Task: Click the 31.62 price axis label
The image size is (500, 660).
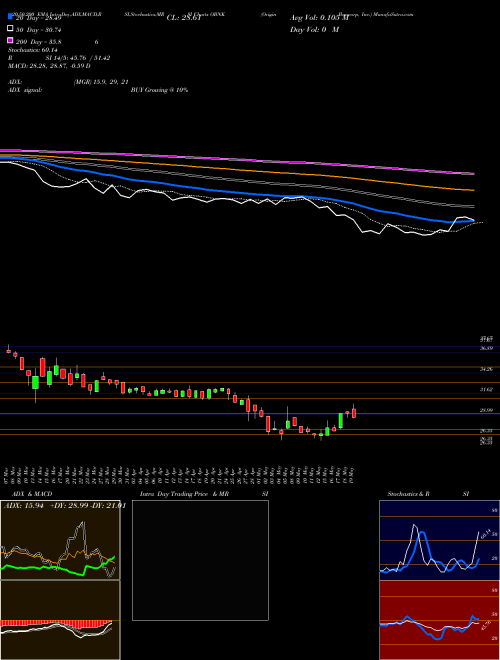Action: [487, 389]
